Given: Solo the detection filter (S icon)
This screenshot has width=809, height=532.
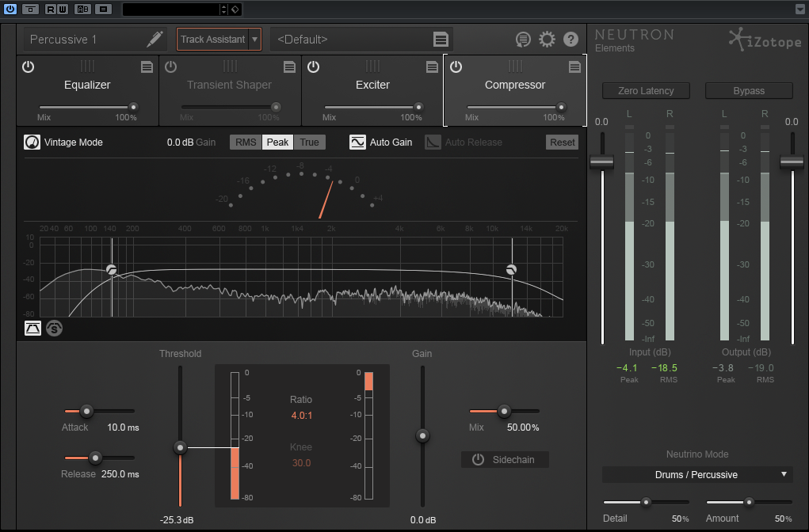Looking at the screenshot, I should coord(54,329).
